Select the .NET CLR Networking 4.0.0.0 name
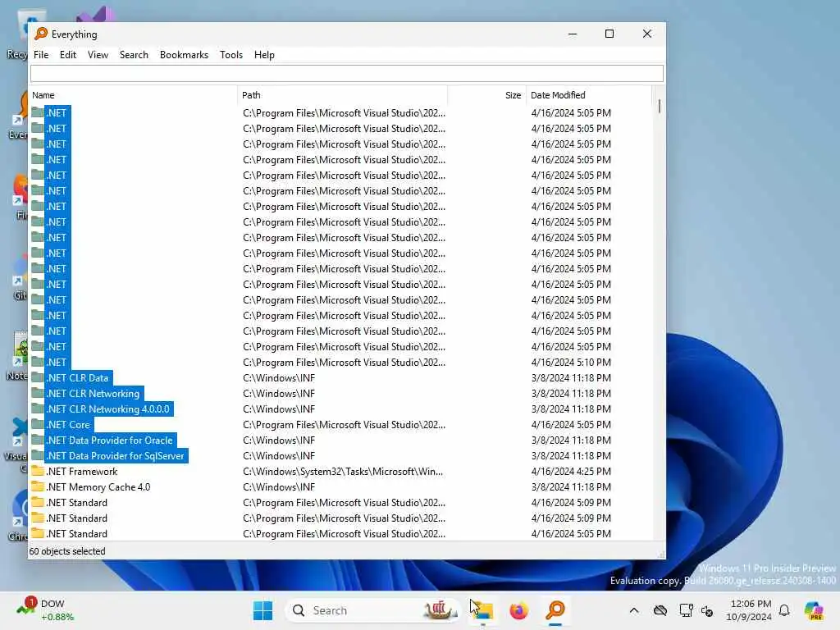 [x=108, y=409]
